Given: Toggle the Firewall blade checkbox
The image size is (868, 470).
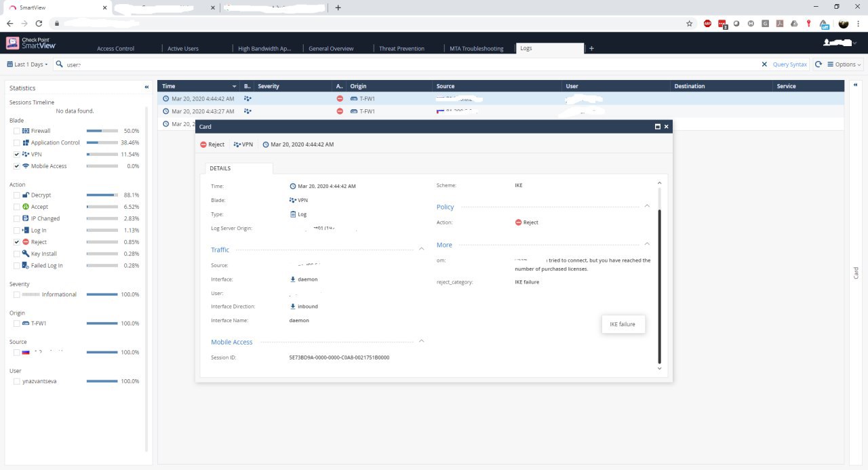Looking at the screenshot, I should click(x=17, y=131).
